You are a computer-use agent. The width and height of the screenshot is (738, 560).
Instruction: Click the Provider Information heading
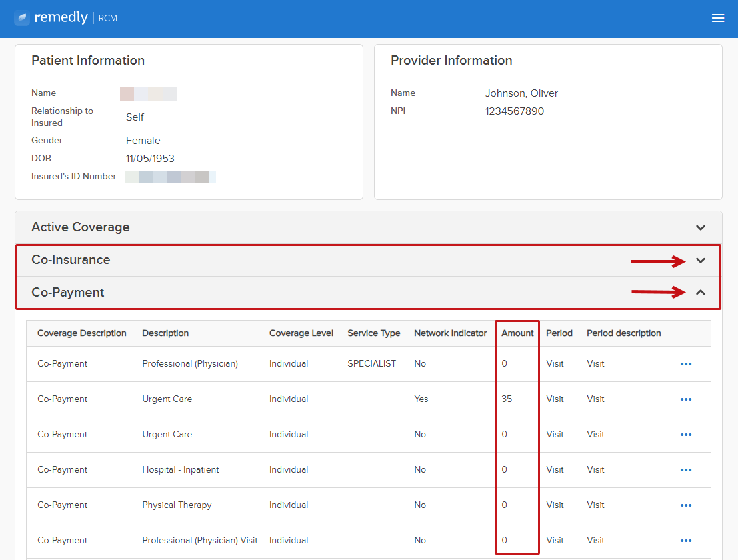pyautogui.click(x=451, y=60)
